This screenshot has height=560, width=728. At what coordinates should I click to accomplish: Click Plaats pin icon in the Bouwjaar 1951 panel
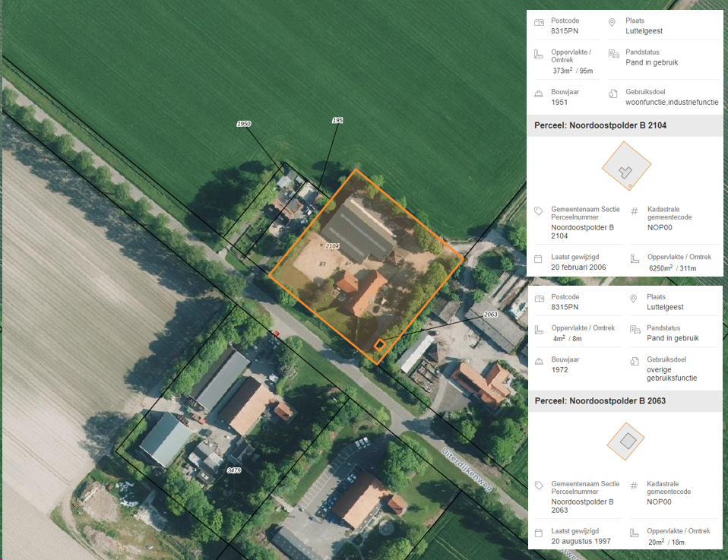pyautogui.click(x=612, y=22)
